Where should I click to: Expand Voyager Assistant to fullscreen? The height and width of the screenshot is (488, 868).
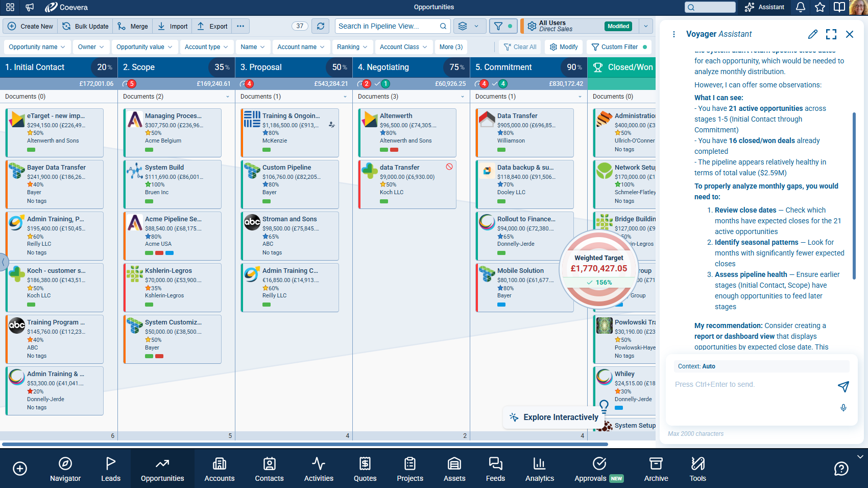point(831,34)
